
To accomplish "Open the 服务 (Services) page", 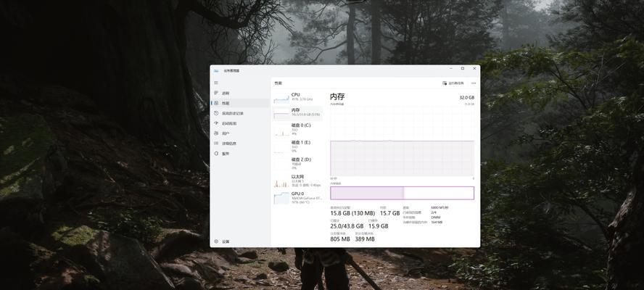I will click(240, 154).
